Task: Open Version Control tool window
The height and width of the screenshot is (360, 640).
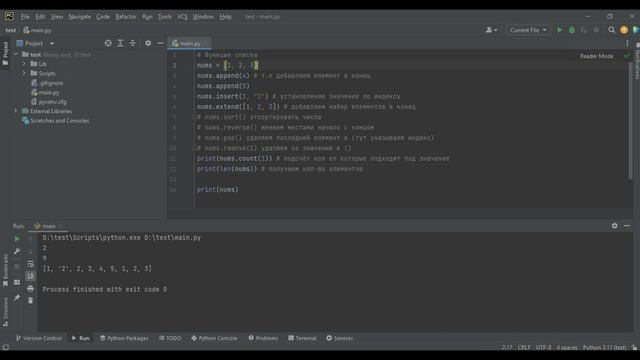Action: coord(39,338)
